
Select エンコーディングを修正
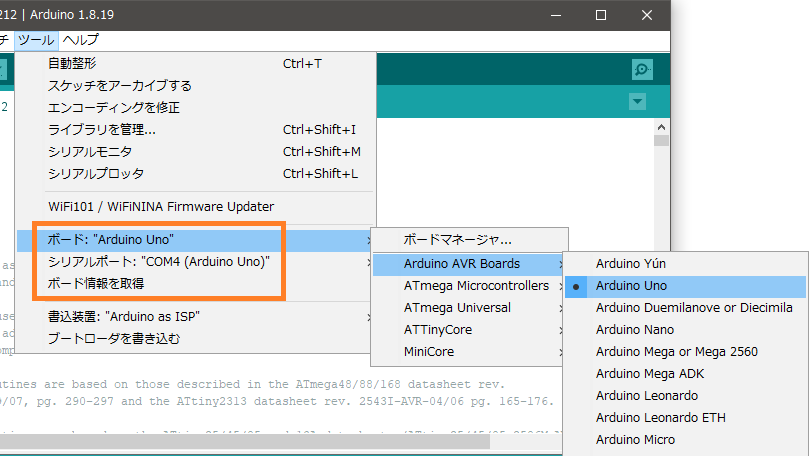tap(195, 108)
